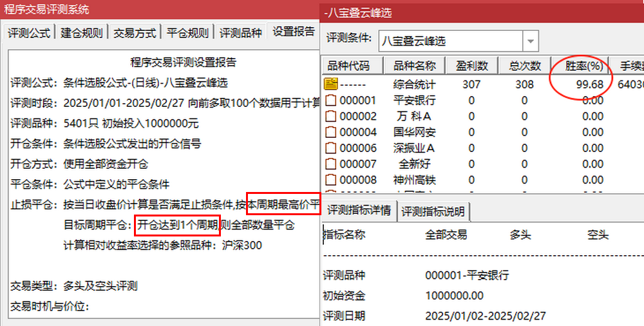Click the icon beside code 000001
644x326 pixels.
pyautogui.click(x=330, y=101)
